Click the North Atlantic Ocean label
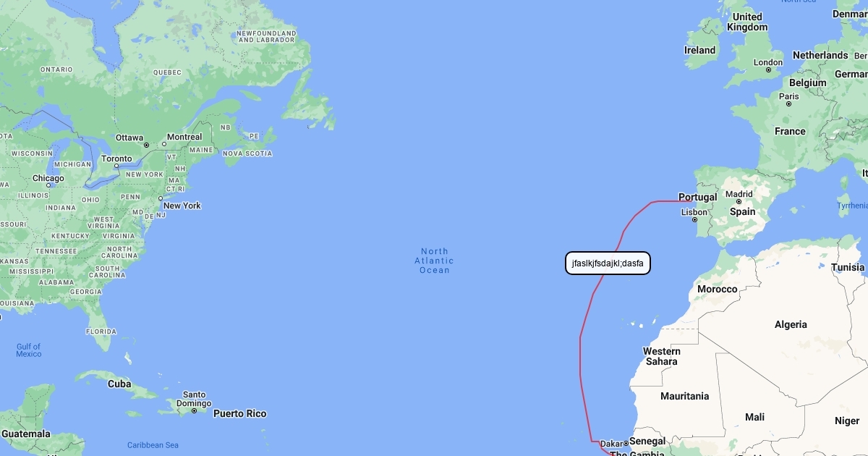The image size is (868, 456). (435, 261)
